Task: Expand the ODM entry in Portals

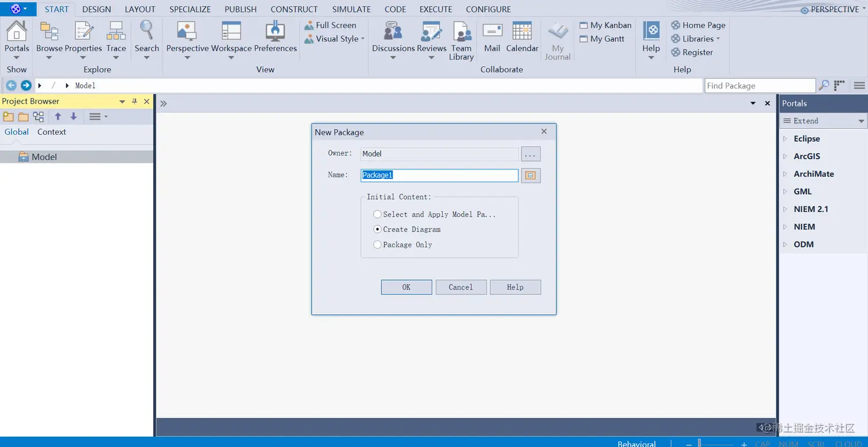Action: pyautogui.click(x=785, y=244)
